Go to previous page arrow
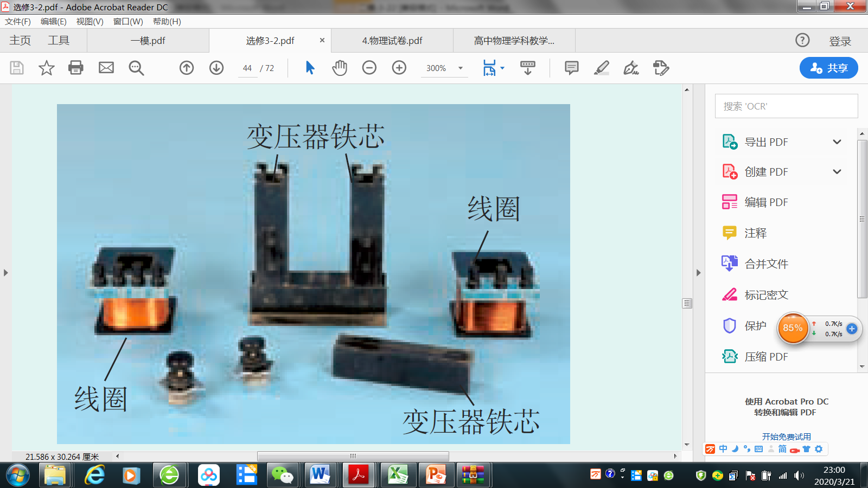This screenshot has height=488, width=868. pos(187,68)
